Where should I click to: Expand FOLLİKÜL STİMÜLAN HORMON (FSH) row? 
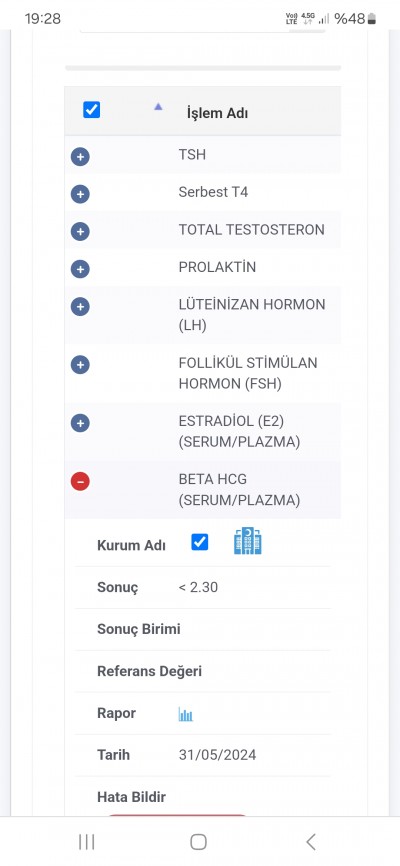[x=80, y=365]
